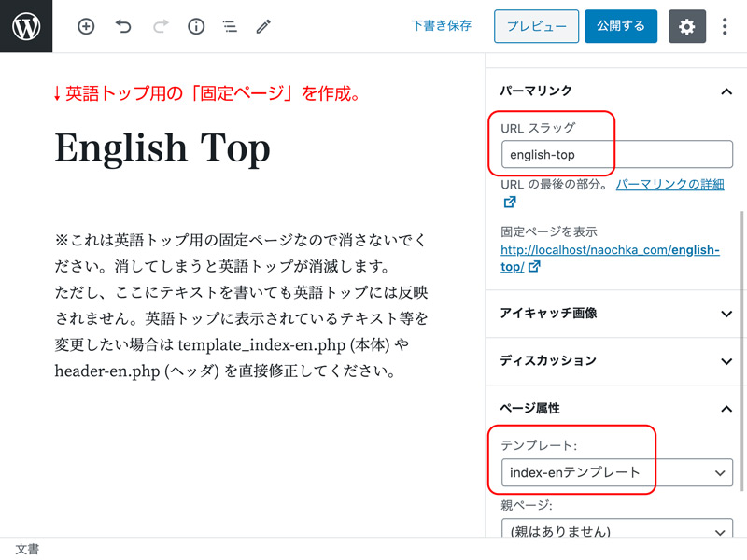The height and width of the screenshot is (560, 747).
Task: Collapse the パーマリンク panel
Action: pyautogui.click(x=726, y=91)
